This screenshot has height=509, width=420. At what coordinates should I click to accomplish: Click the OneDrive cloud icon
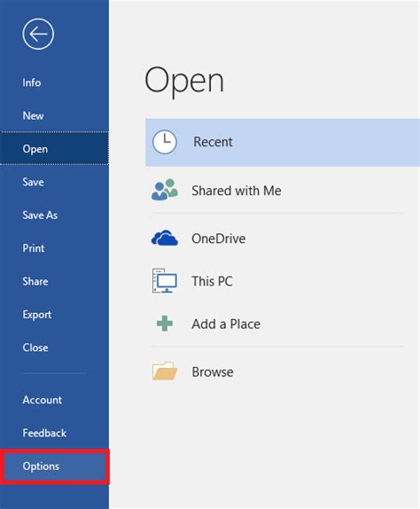pyautogui.click(x=165, y=238)
